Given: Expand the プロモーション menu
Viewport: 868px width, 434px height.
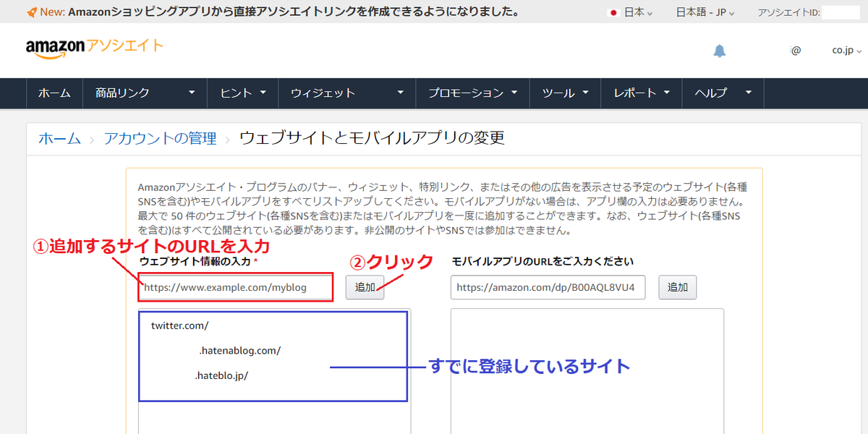Looking at the screenshot, I should coord(473,93).
